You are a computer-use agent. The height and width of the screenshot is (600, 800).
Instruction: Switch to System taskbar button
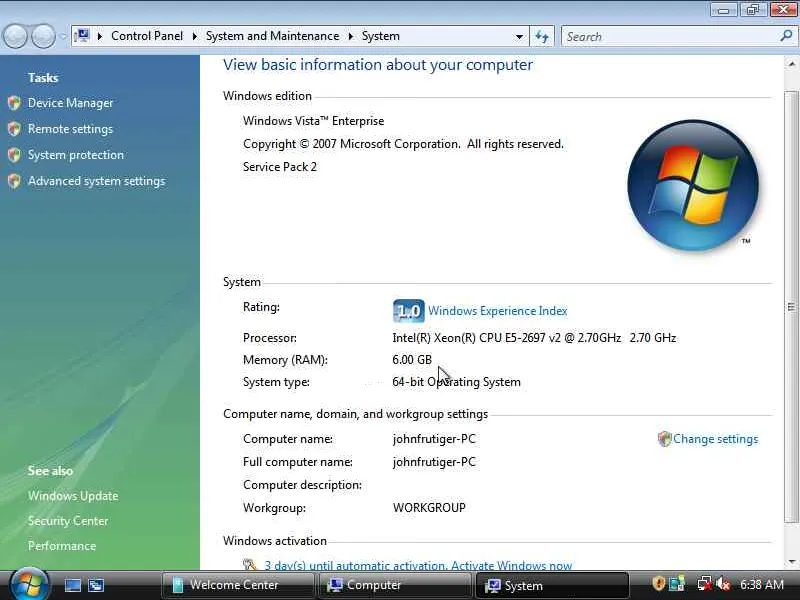(552, 585)
